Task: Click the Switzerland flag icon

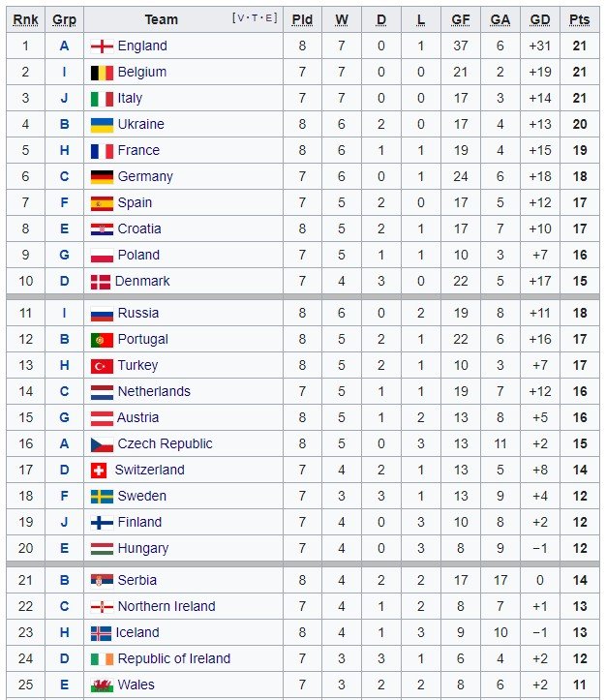Action: pos(98,470)
